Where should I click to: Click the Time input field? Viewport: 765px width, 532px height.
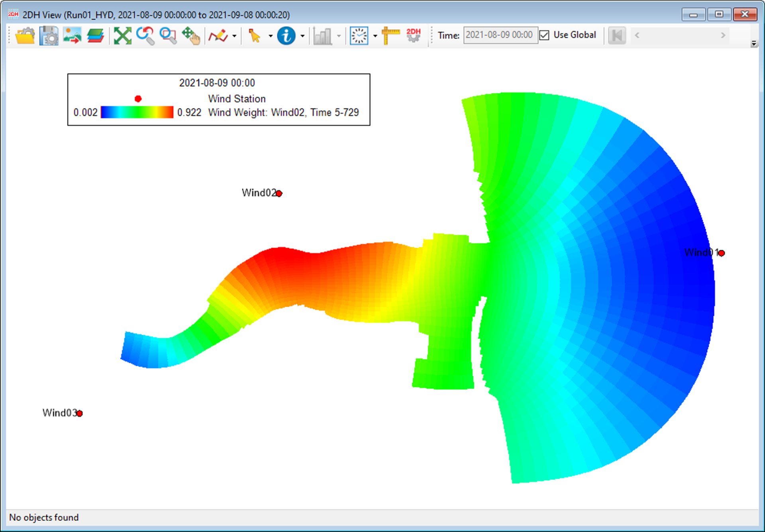tap(500, 35)
